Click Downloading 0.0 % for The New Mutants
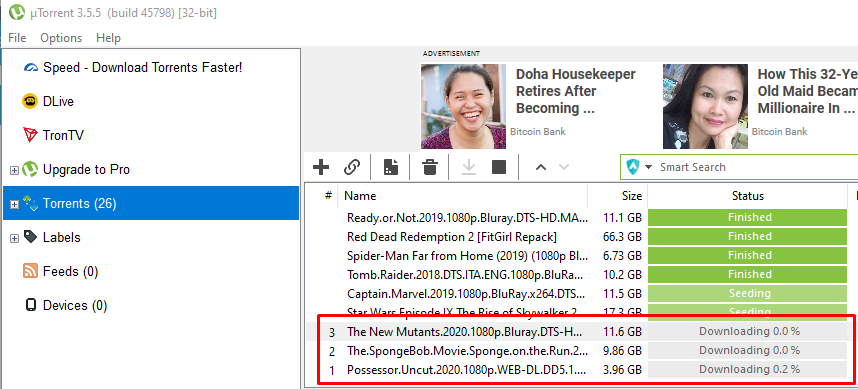The height and width of the screenshot is (389, 858). tap(747, 332)
